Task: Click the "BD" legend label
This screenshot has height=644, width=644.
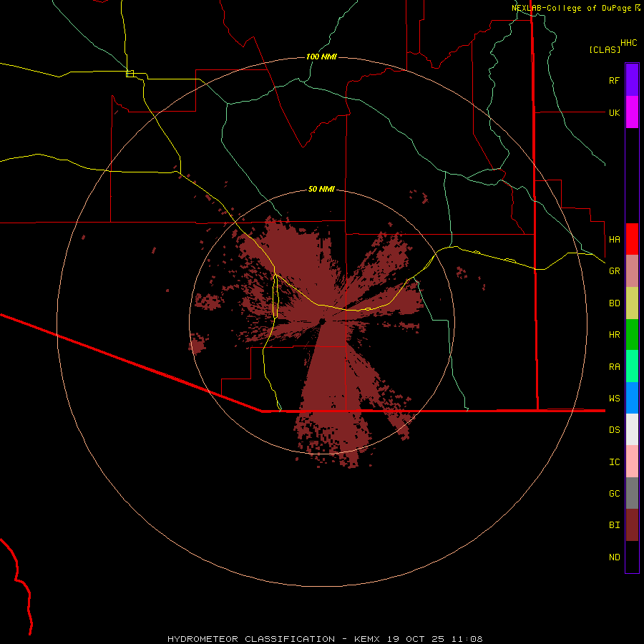Action: point(614,303)
